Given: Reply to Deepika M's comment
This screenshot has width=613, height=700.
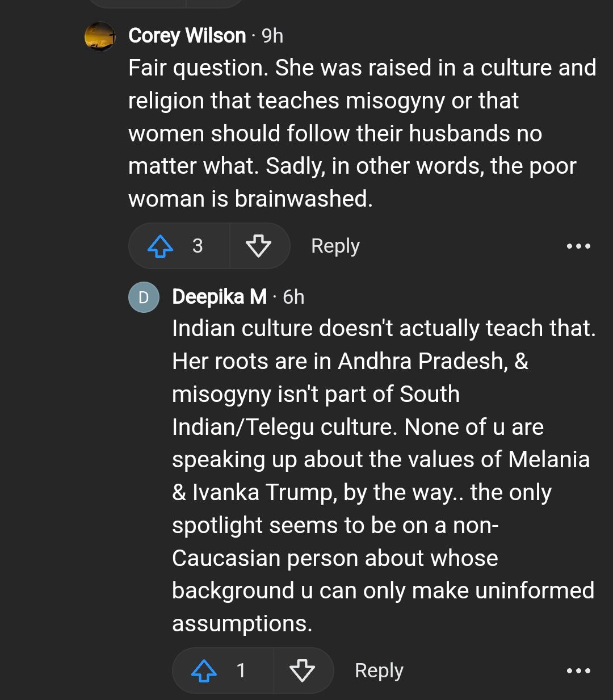Looking at the screenshot, I should [x=379, y=671].
